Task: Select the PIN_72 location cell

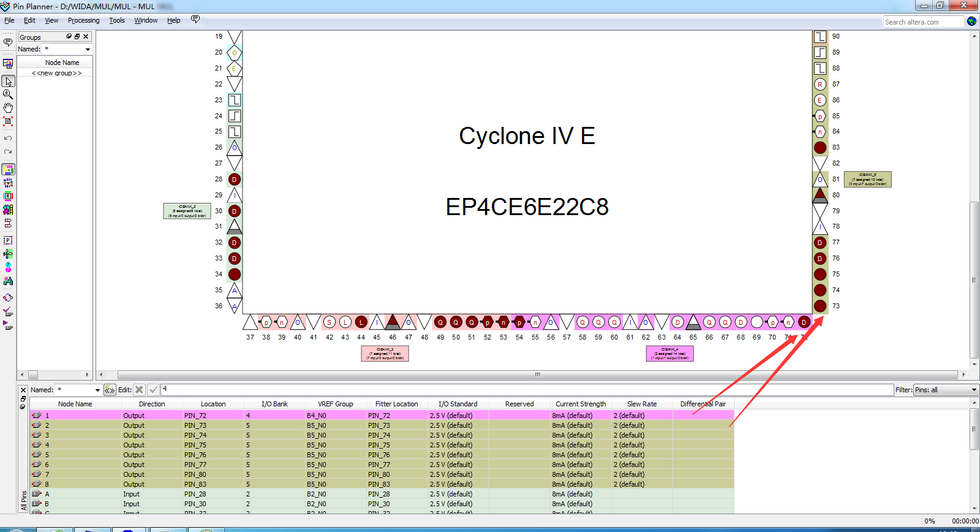Action: [213, 416]
